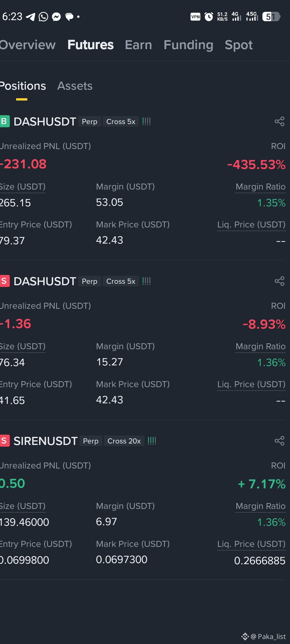Image resolution: width=290 pixels, height=644 pixels.
Task: Tap the ADL bars on first DASHUSDT
Action: pos(146,122)
